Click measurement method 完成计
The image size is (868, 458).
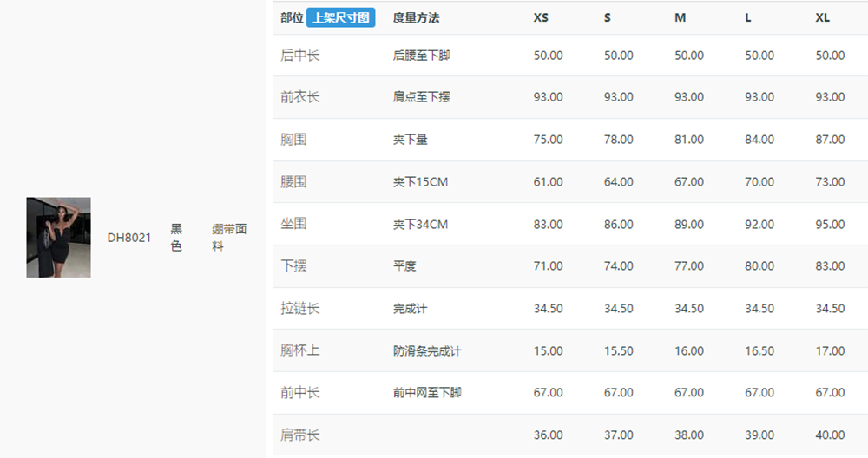click(x=411, y=309)
